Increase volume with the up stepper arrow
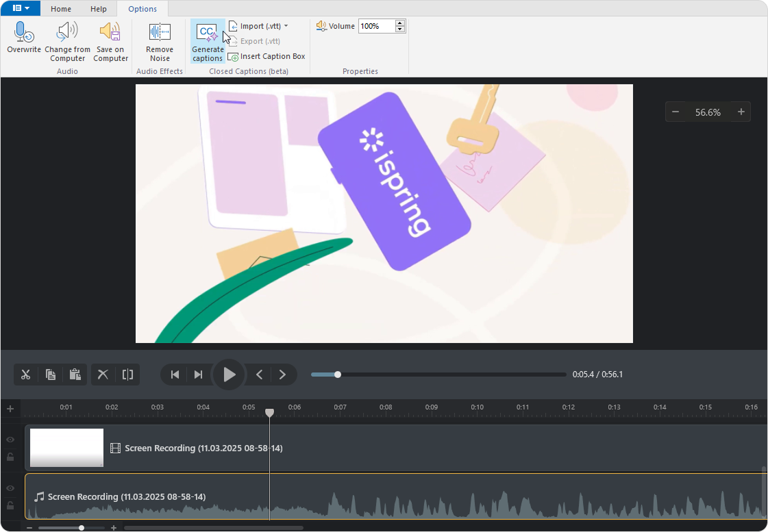 tap(400, 23)
